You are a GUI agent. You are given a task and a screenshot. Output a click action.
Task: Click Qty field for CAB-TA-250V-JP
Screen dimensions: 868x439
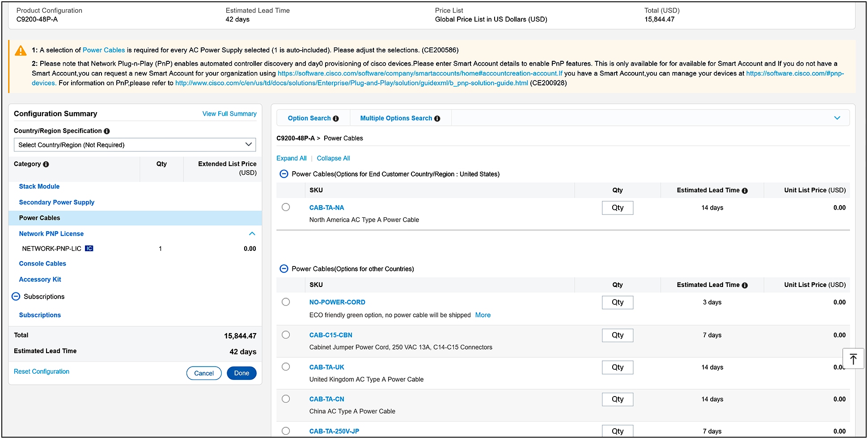point(618,431)
